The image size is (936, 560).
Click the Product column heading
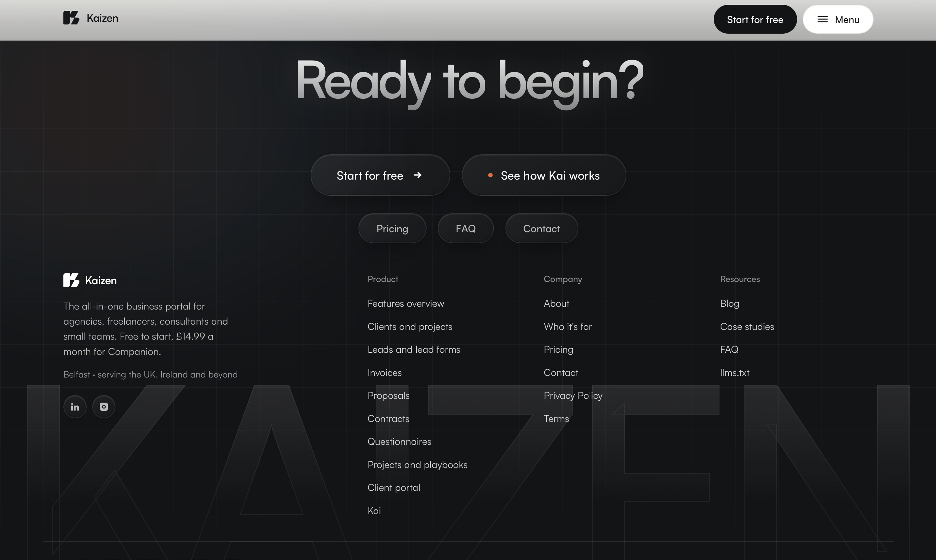383,279
